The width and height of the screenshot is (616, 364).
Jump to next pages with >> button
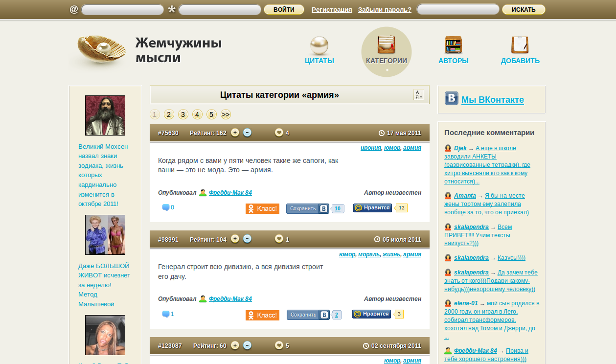coord(226,114)
